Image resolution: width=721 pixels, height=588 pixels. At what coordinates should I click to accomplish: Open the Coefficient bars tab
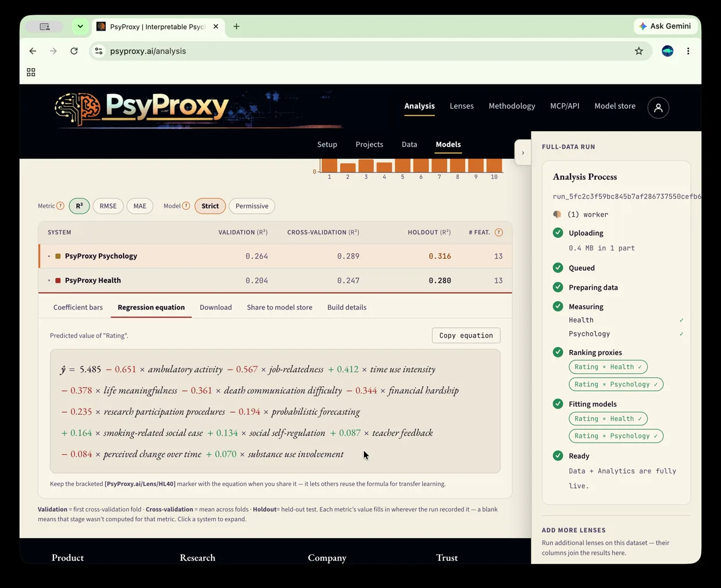click(x=78, y=307)
